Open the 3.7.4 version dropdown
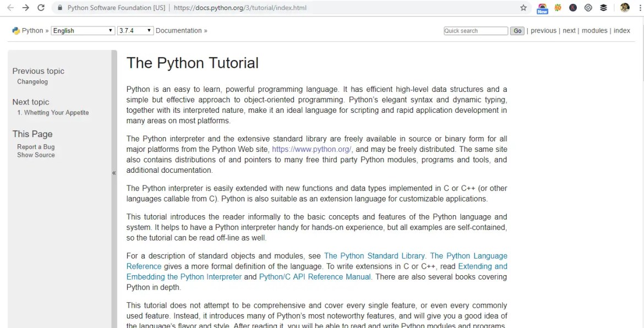644x328 pixels. click(x=135, y=31)
